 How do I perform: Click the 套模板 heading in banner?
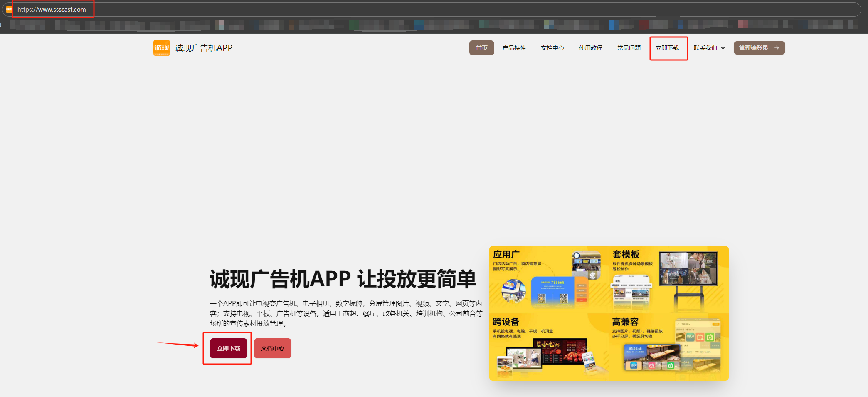pos(626,254)
